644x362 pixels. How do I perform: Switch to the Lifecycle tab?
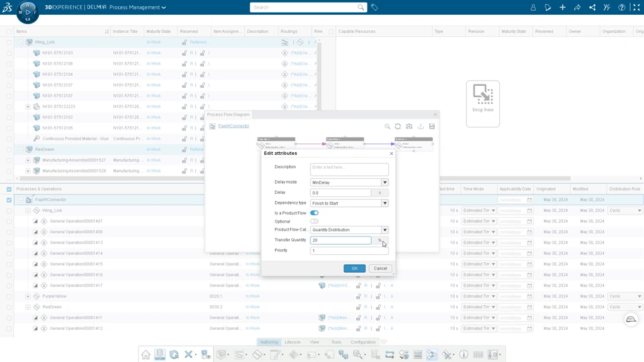click(x=292, y=342)
